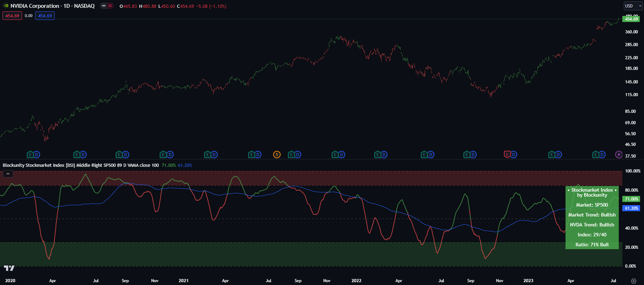Open the red E earnings marker of November 2022
This screenshot has width=644, height=285.
coord(507,154)
